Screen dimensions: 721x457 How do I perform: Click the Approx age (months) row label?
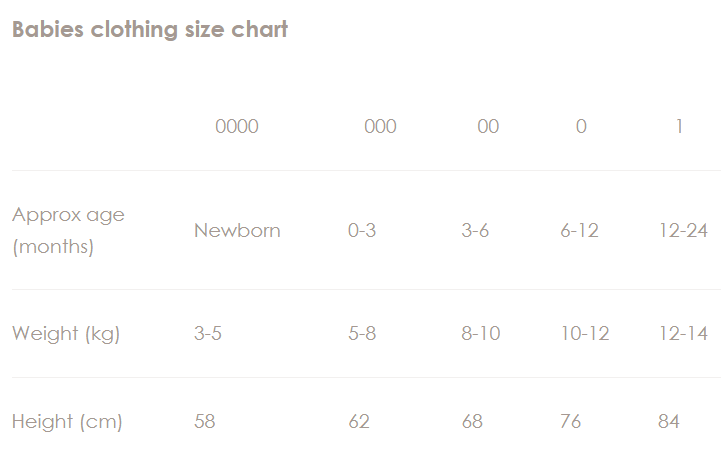68,230
